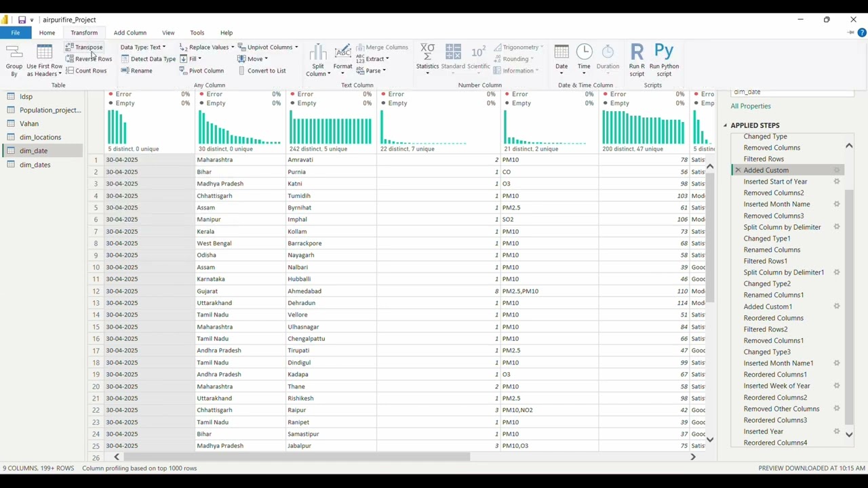
Task: Select the Inserted Year step
Action: pos(763,431)
